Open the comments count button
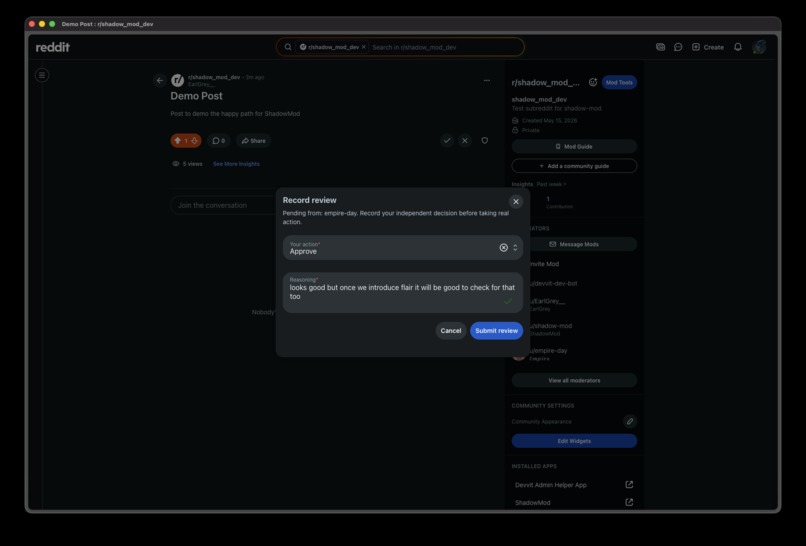The image size is (806, 546). click(x=218, y=140)
